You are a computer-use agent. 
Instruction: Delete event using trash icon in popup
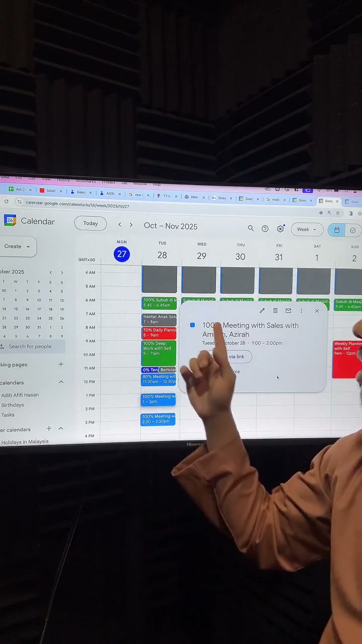275,310
